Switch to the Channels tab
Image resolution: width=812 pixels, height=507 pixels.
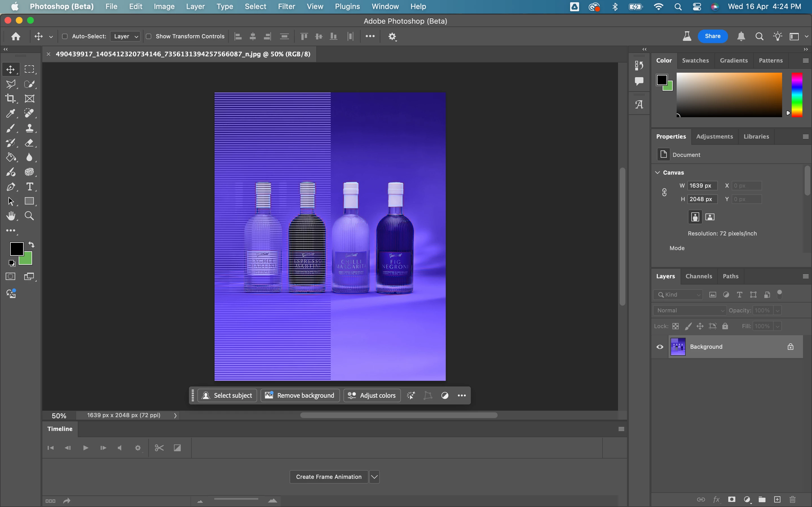click(x=699, y=276)
